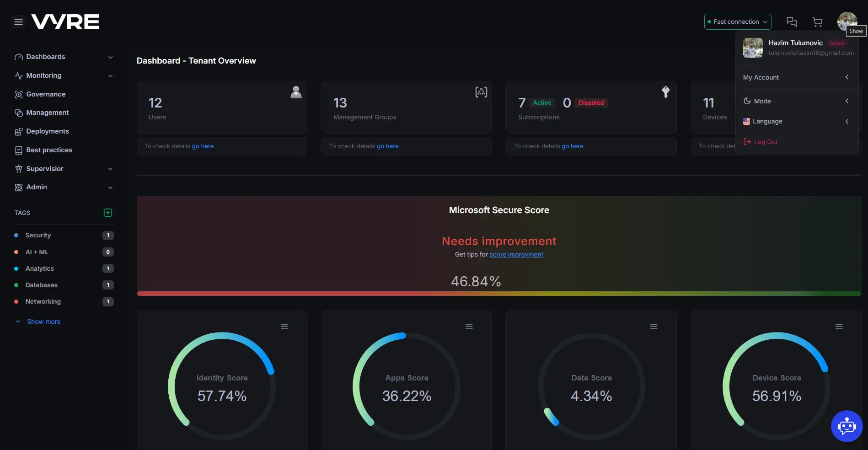Click the Apps Score 36.22% value
The width and height of the screenshot is (868, 450).
(x=407, y=396)
